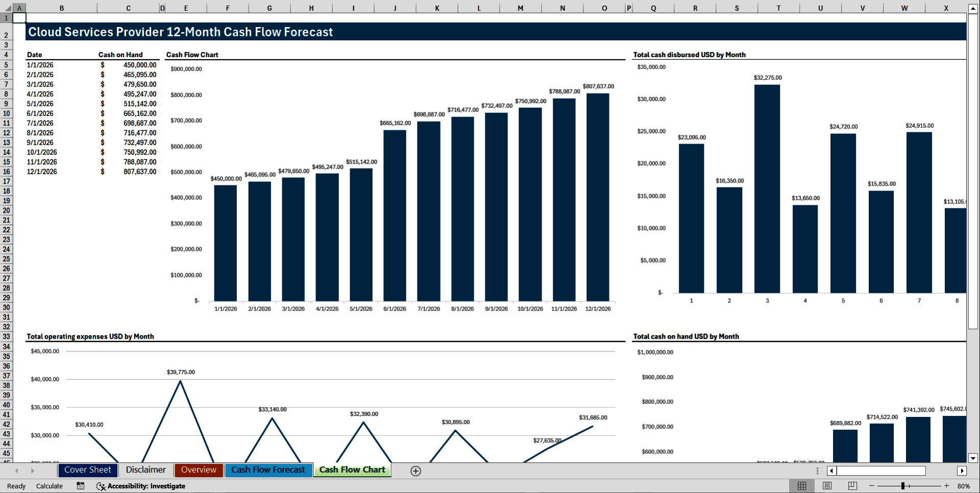This screenshot has width=980, height=493.
Task: Switch to Normal view in status bar
Action: coord(801,486)
